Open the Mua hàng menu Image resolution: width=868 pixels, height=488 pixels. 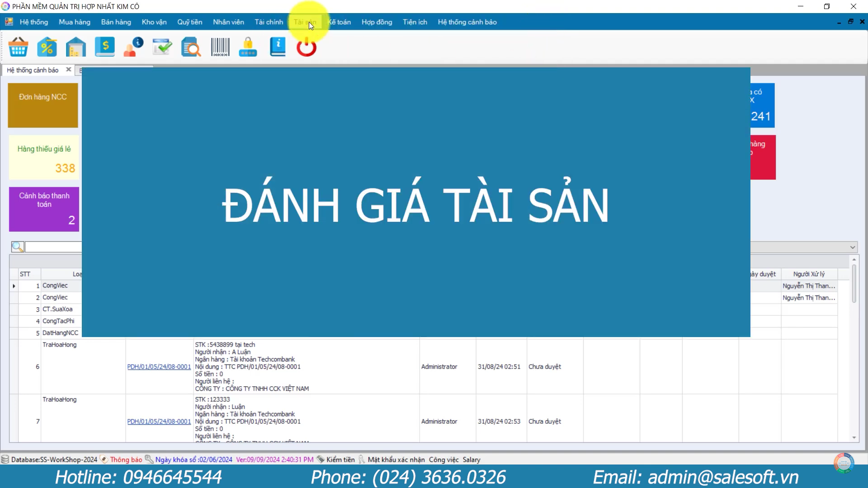point(75,22)
